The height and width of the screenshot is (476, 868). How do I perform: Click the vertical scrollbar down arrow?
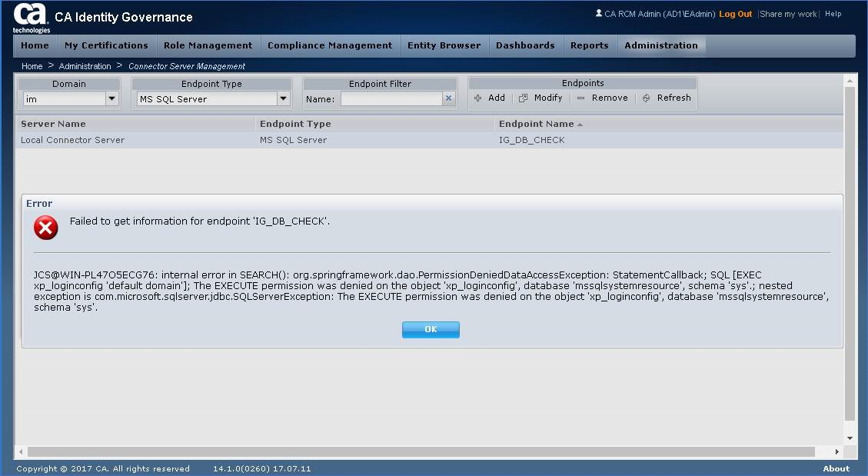[x=850, y=438]
